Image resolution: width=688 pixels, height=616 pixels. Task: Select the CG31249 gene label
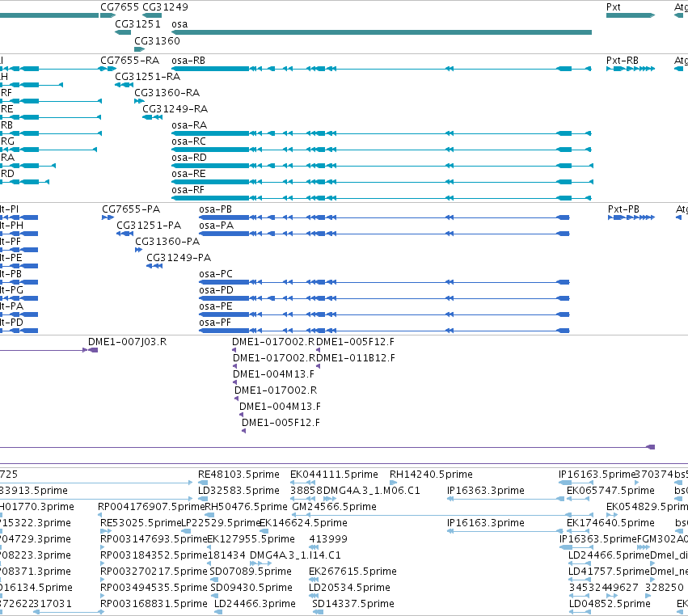tap(166, 7)
